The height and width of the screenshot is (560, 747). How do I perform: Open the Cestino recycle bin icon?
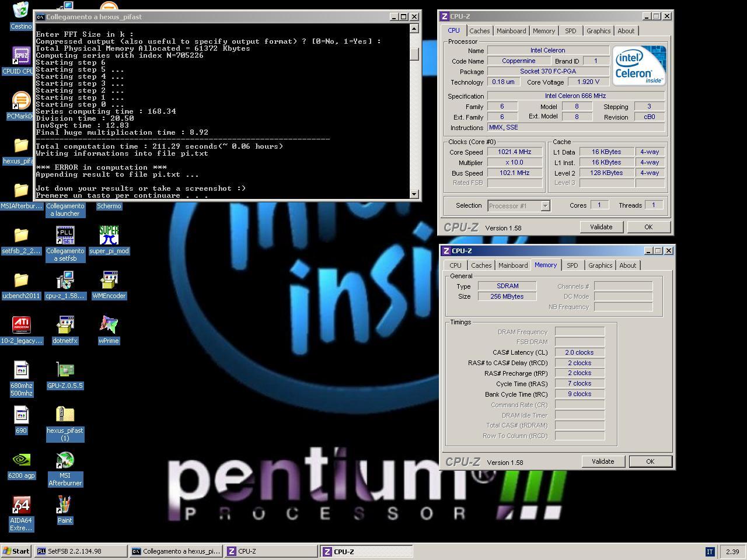(21, 10)
